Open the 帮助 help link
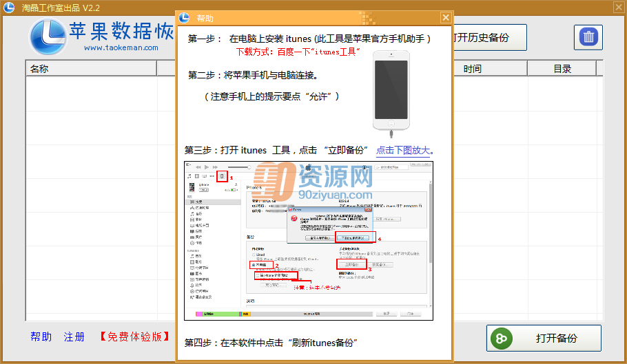Screen dimensions: 627x364 (41, 336)
